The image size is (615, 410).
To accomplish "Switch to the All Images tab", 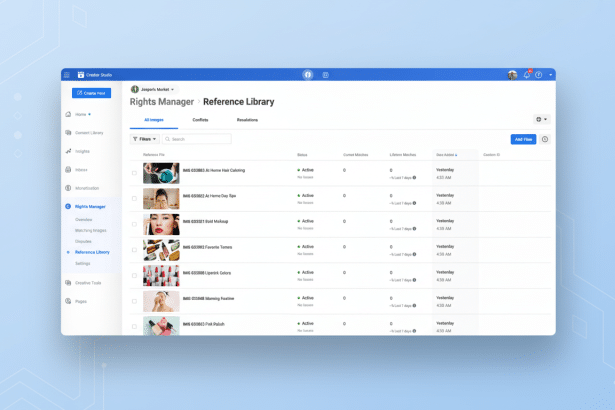I will [154, 120].
